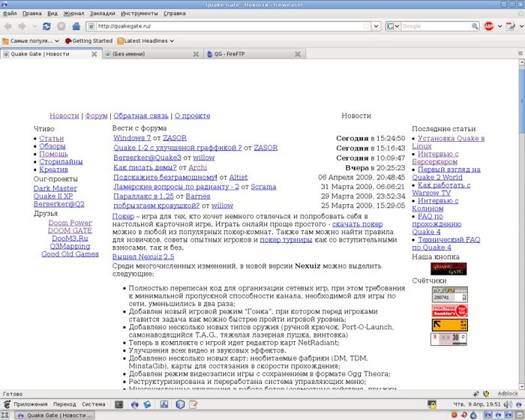525x420 pixels.
Task: Open the Вышел Nexuiz 2.5 news link
Action: [x=143, y=257]
